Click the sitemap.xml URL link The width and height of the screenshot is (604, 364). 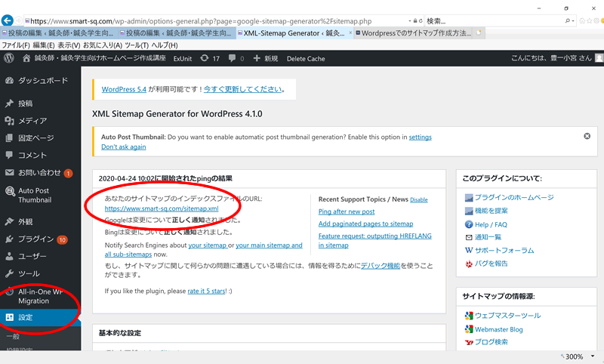point(162,208)
